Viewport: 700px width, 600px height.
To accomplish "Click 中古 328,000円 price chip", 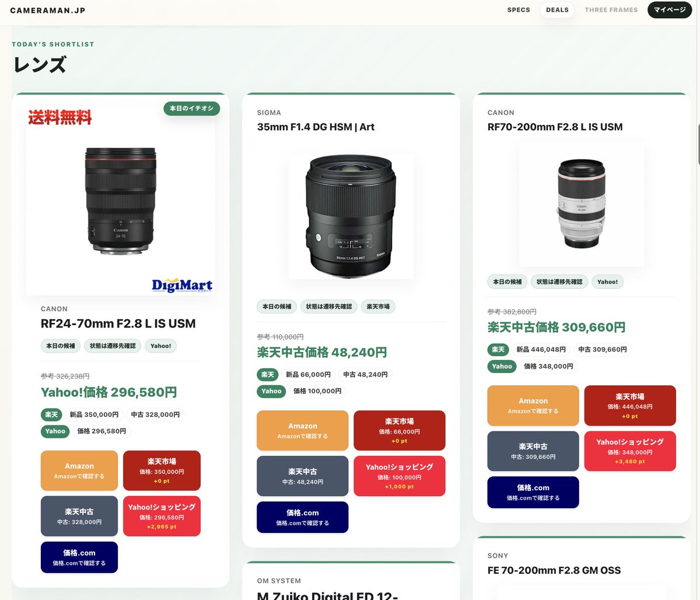I will pyautogui.click(x=155, y=415).
